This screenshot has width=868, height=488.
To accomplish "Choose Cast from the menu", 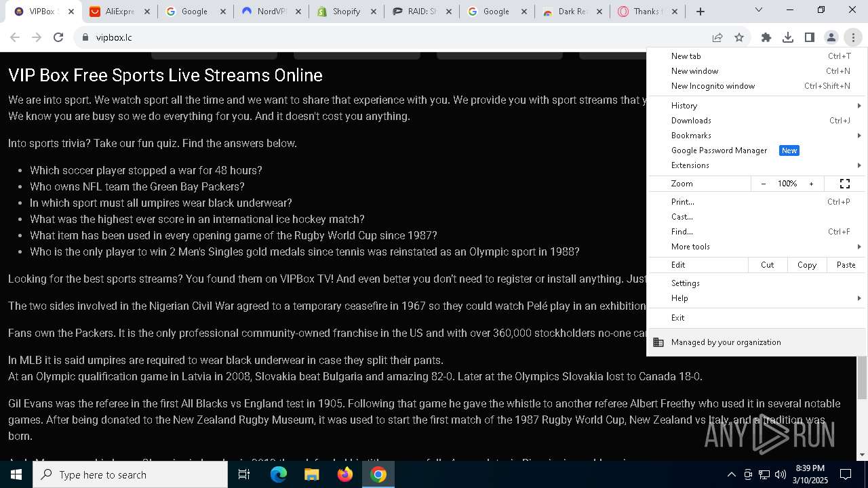I will 757,217.
